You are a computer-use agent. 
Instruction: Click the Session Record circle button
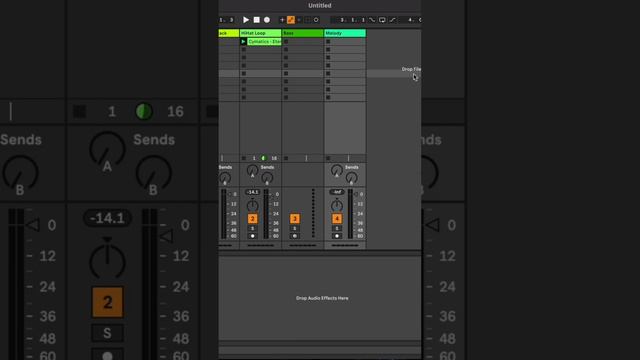point(316,20)
